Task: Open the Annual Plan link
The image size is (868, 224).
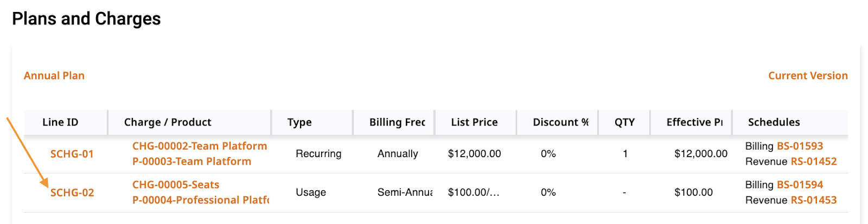Action: tap(54, 76)
